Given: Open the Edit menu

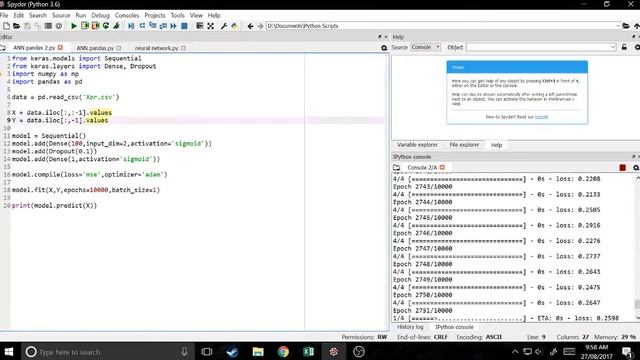Looking at the screenshot, I should [x=19, y=15].
